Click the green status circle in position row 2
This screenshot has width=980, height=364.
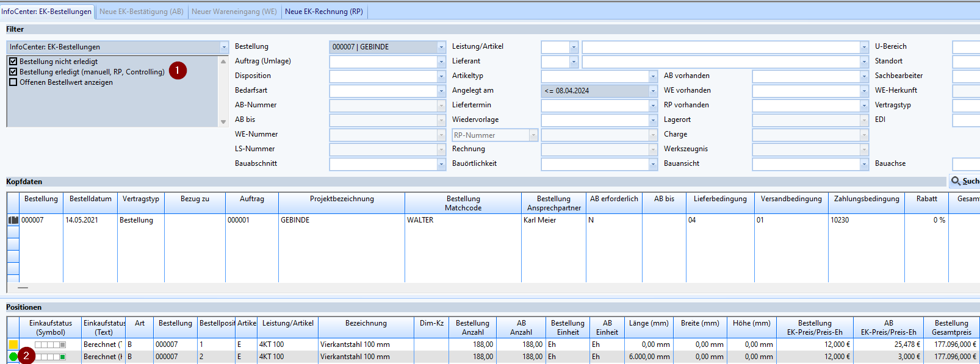click(x=13, y=357)
